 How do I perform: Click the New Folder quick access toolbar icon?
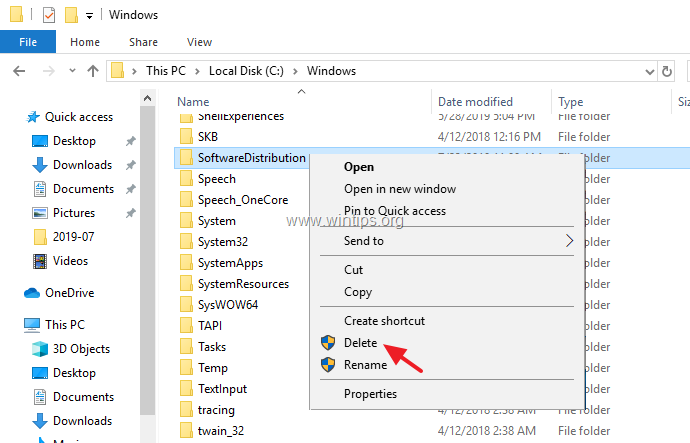(x=71, y=15)
